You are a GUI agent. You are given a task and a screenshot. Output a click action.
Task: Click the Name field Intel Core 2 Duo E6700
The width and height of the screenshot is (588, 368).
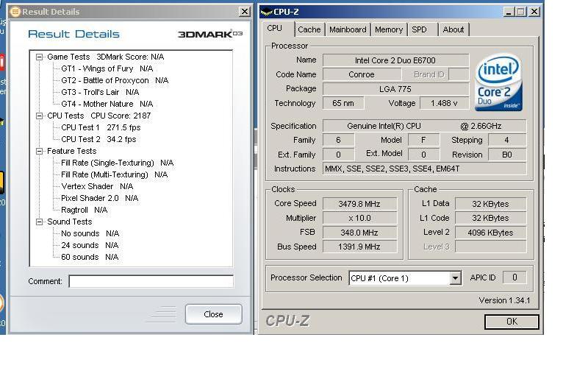pyautogui.click(x=395, y=60)
